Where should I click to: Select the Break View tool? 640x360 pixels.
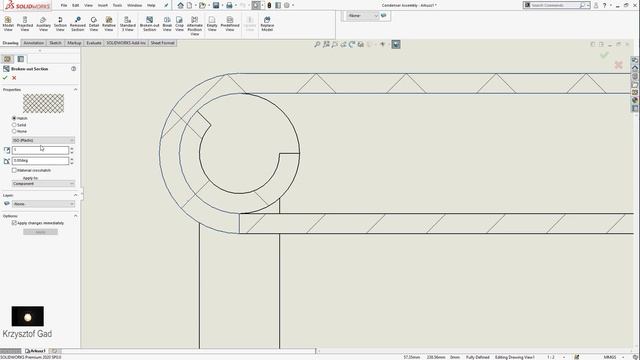click(167, 24)
